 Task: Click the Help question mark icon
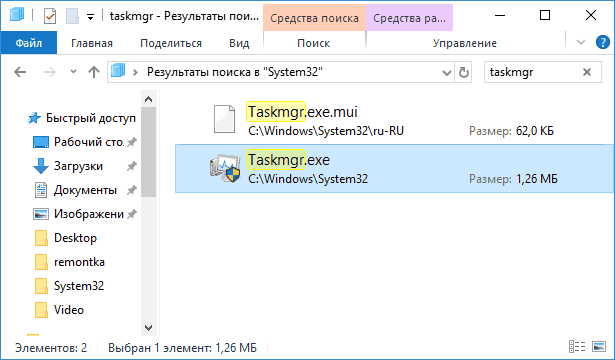pos(602,42)
